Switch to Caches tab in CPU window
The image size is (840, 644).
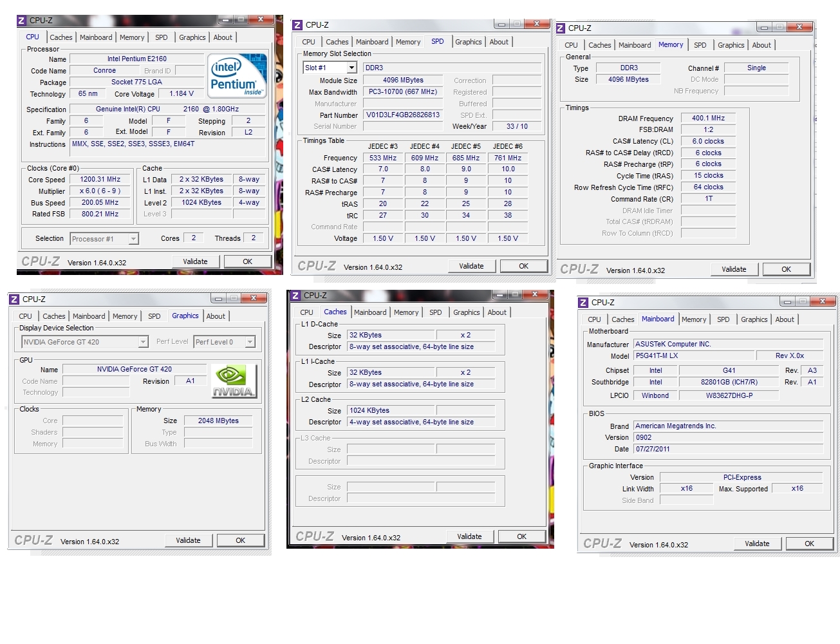click(x=61, y=37)
